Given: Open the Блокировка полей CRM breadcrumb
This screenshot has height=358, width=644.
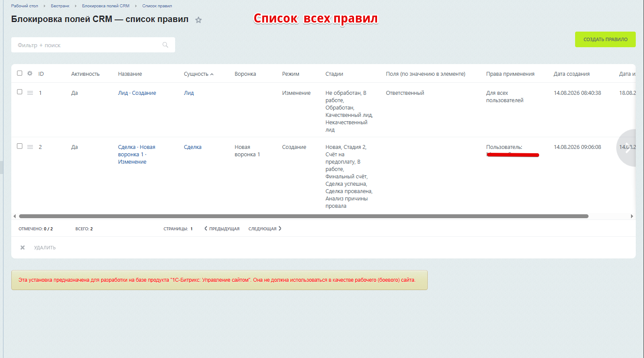Looking at the screenshot, I should (x=106, y=6).
